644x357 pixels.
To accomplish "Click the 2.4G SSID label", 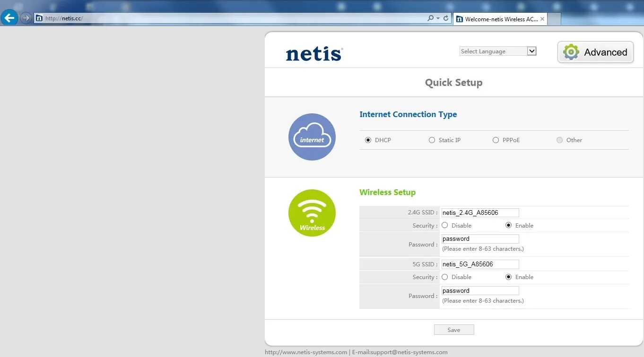I will pos(422,212).
